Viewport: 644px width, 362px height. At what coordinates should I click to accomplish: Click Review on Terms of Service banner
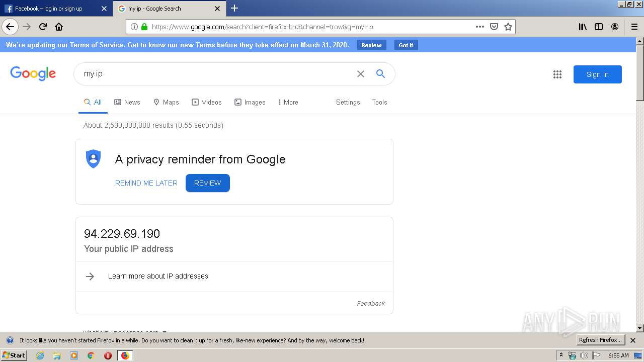(x=372, y=45)
